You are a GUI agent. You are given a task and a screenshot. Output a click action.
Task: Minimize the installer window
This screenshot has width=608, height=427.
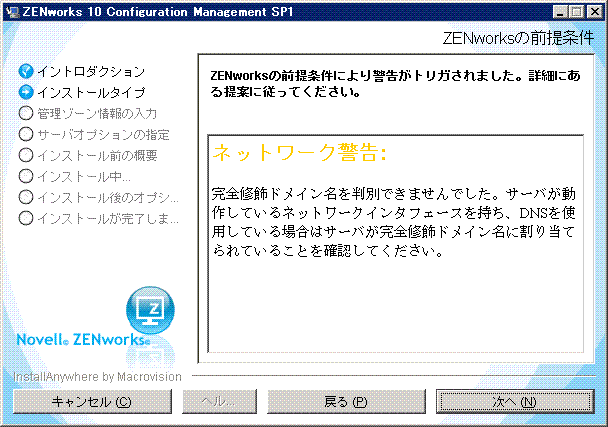coord(560,12)
